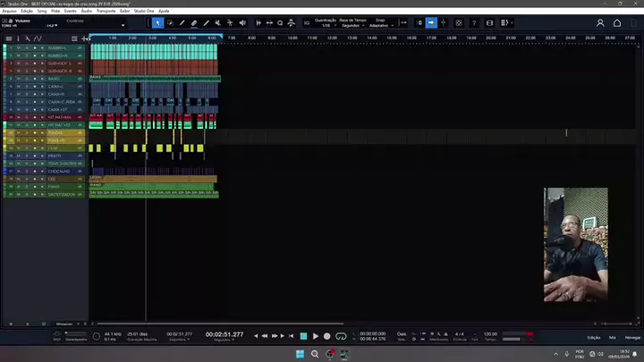
Task: Select the Arrow tool in toolbar
Action: pyautogui.click(x=158, y=22)
